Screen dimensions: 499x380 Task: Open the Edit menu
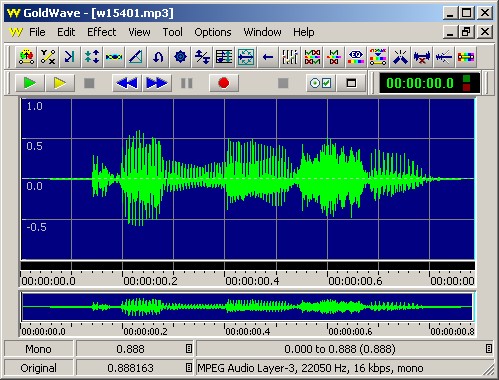coord(66,32)
